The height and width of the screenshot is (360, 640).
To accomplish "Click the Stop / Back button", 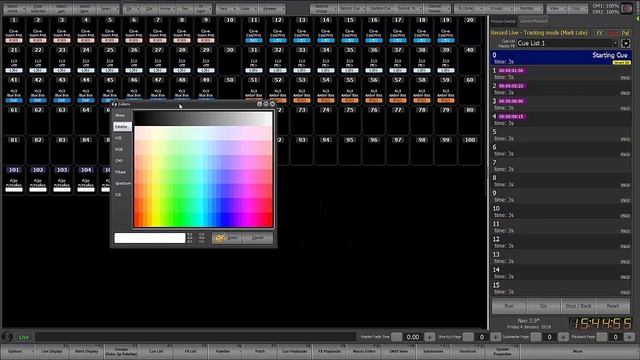I will 578,306.
